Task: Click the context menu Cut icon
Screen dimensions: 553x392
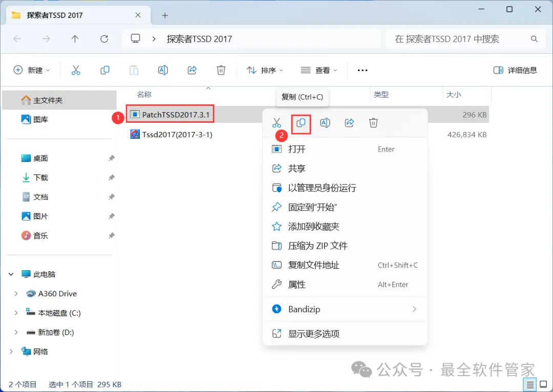Action: point(277,123)
